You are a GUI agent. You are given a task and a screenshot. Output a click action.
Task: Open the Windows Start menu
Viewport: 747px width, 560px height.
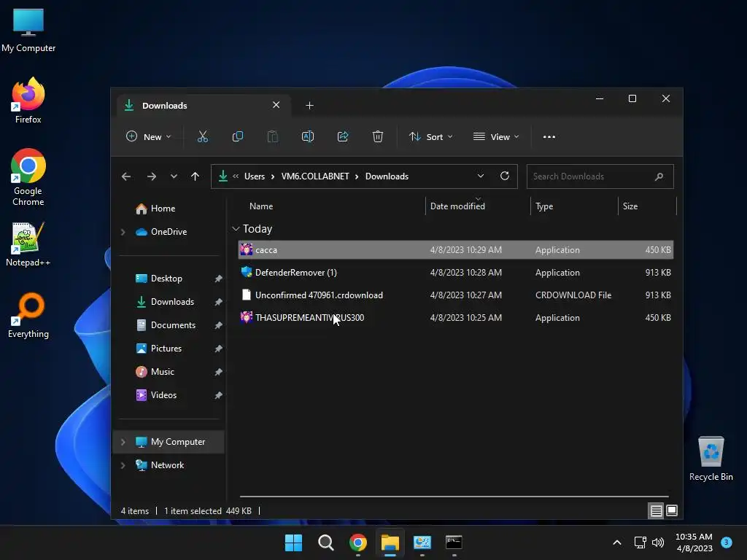[x=293, y=542]
